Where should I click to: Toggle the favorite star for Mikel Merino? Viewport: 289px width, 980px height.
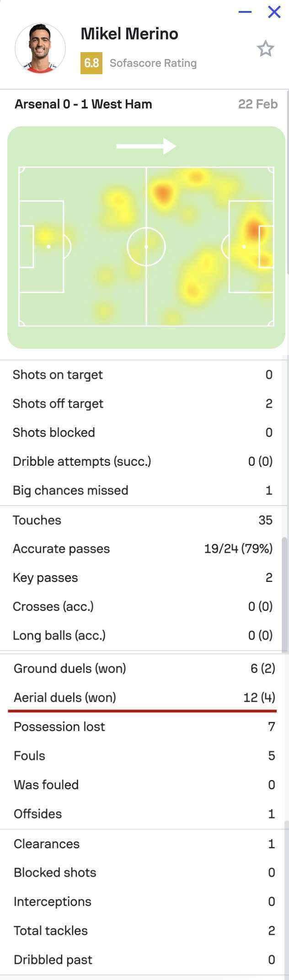tap(265, 48)
